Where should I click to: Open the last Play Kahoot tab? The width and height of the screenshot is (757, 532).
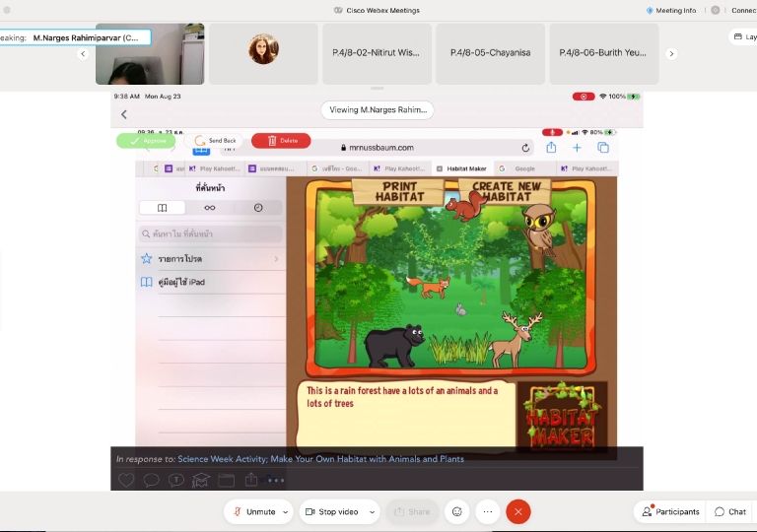(x=586, y=168)
